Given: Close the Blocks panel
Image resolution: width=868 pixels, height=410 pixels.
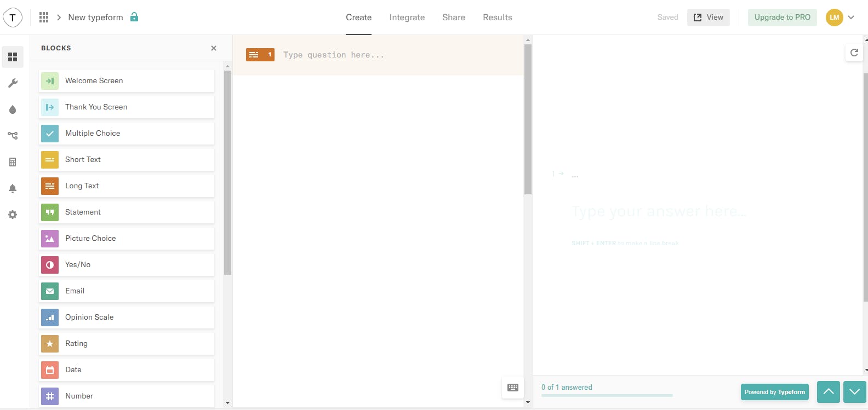Looking at the screenshot, I should (x=214, y=48).
